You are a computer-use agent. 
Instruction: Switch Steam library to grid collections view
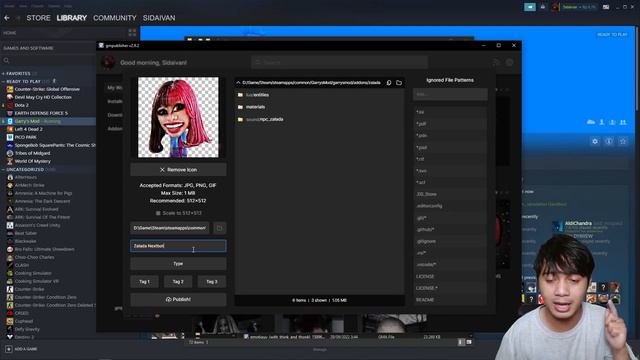tap(132, 33)
